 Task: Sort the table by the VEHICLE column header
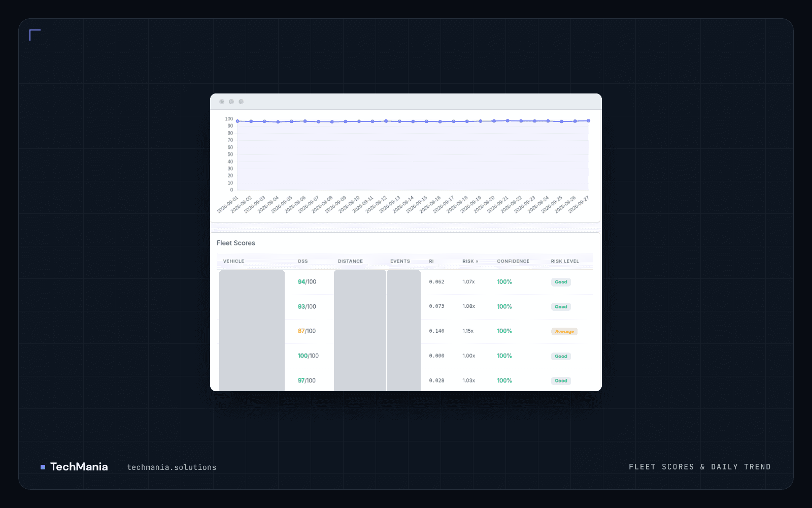233,261
